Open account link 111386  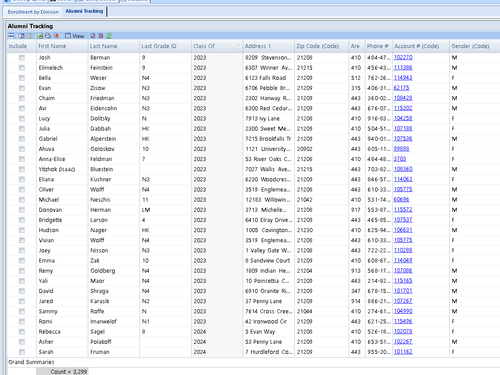tap(403, 68)
